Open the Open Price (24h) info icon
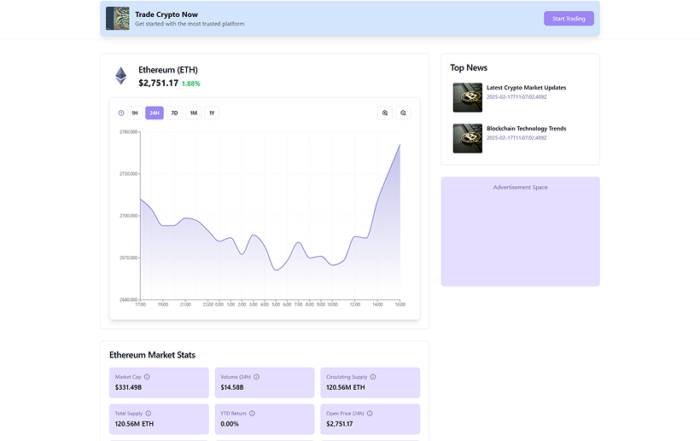Image resolution: width=700 pixels, height=441 pixels. [370, 413]
